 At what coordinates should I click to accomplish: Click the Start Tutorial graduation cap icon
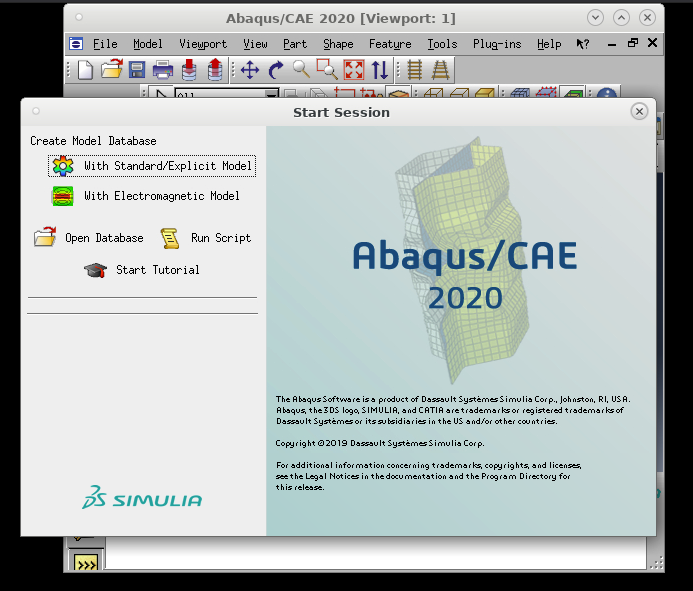(x=95, y=270)
